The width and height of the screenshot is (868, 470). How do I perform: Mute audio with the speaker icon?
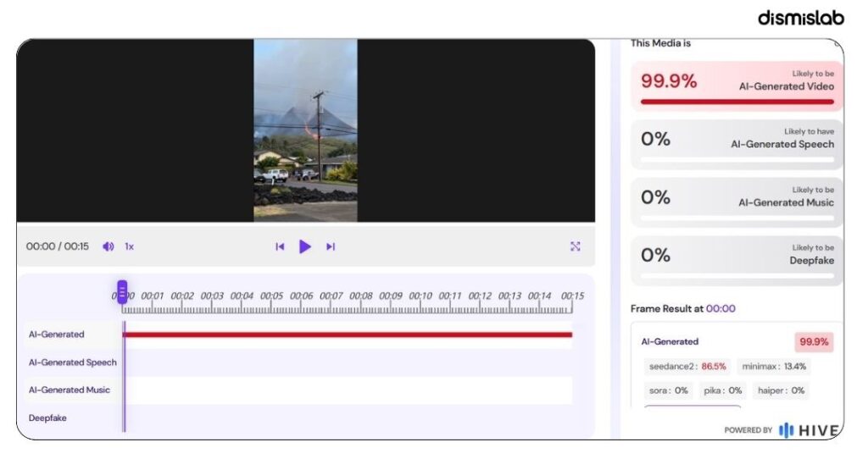(108, 246)
